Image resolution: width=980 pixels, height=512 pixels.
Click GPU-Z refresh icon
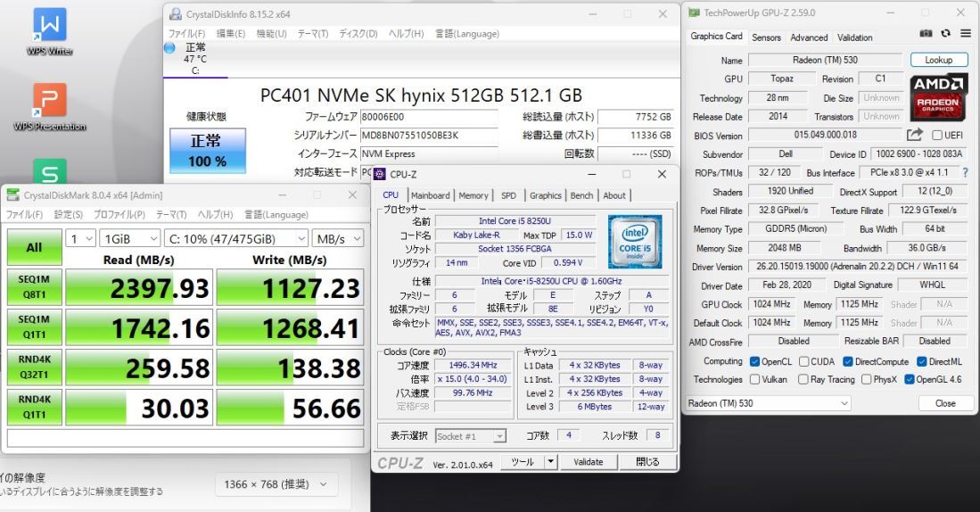pos(945,34)
